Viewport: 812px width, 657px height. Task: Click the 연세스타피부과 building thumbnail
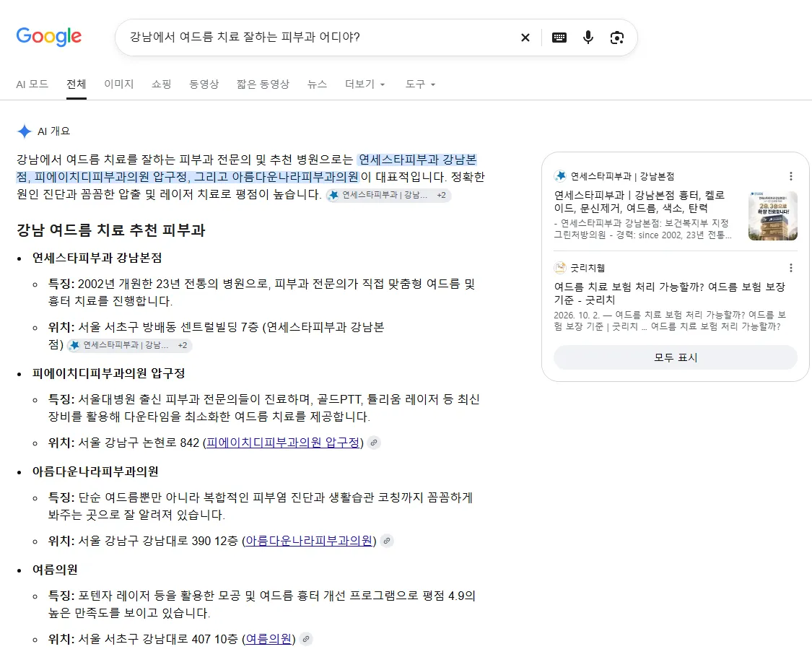point(772,216)
